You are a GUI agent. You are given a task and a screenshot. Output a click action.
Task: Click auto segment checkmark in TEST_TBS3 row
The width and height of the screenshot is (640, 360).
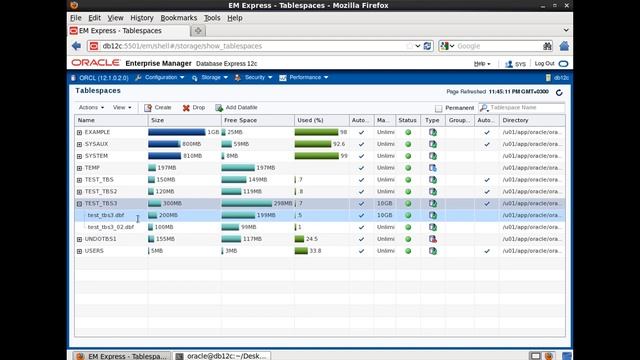487,204
